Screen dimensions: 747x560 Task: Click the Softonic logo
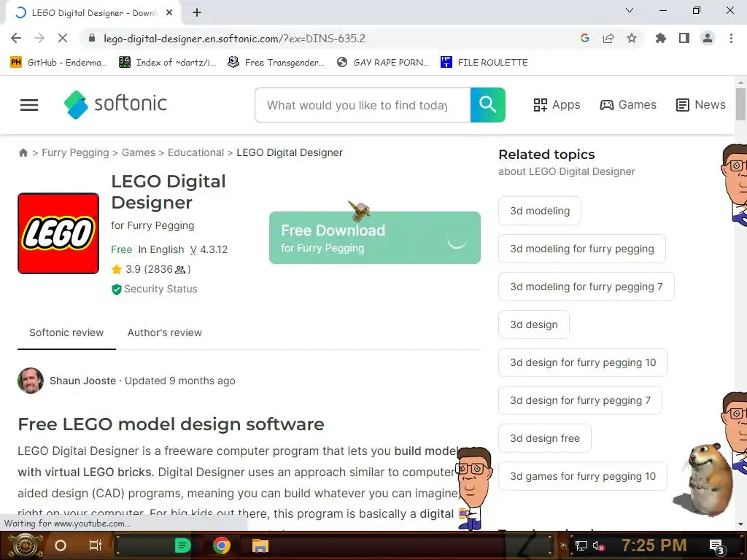click(116, 104)
